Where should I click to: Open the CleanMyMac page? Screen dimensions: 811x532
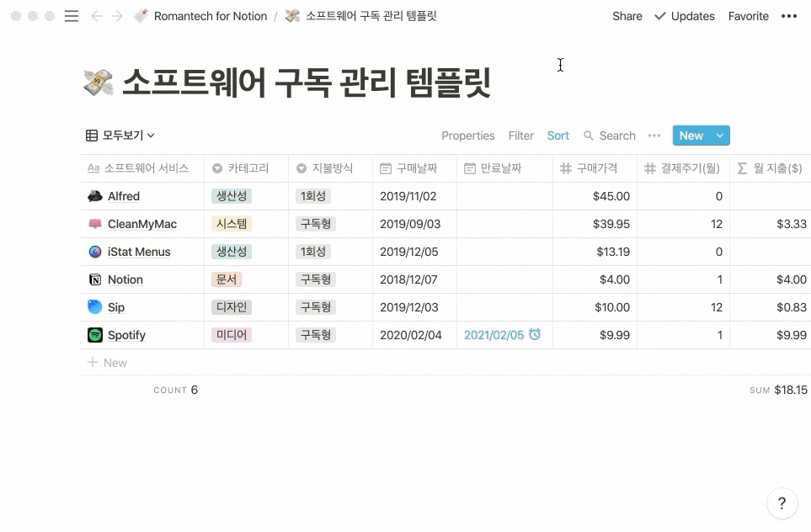(142, 224)
